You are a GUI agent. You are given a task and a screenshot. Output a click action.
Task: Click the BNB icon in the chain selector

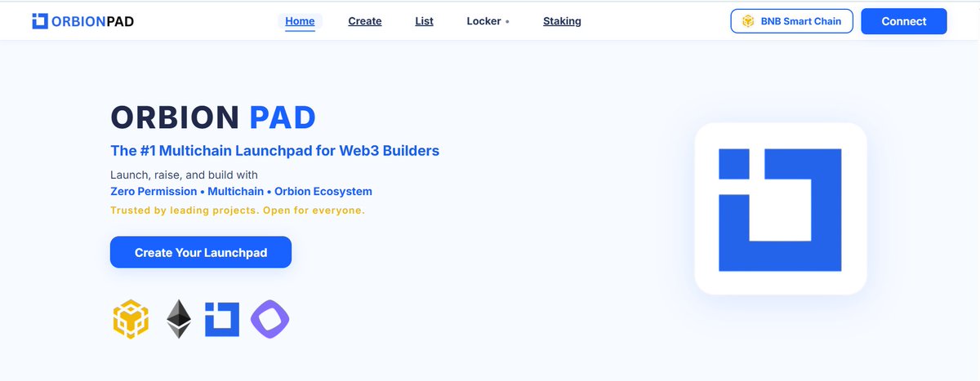click(747, 21)
